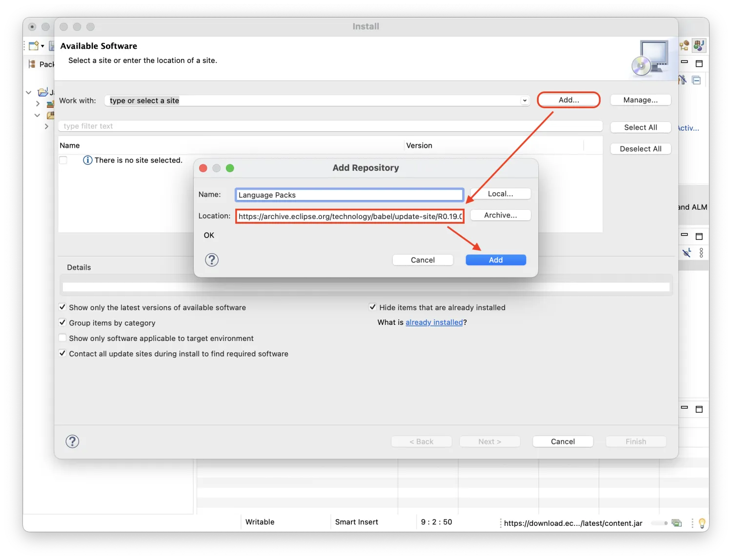The width and height of the screenshot is (732, 560).
Task: Click the Archive... button
Action: [x=500, y=215]
